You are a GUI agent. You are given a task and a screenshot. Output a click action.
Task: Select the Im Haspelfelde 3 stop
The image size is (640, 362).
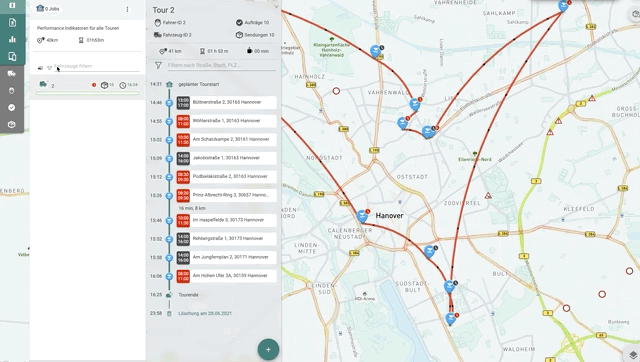(226, 220)
